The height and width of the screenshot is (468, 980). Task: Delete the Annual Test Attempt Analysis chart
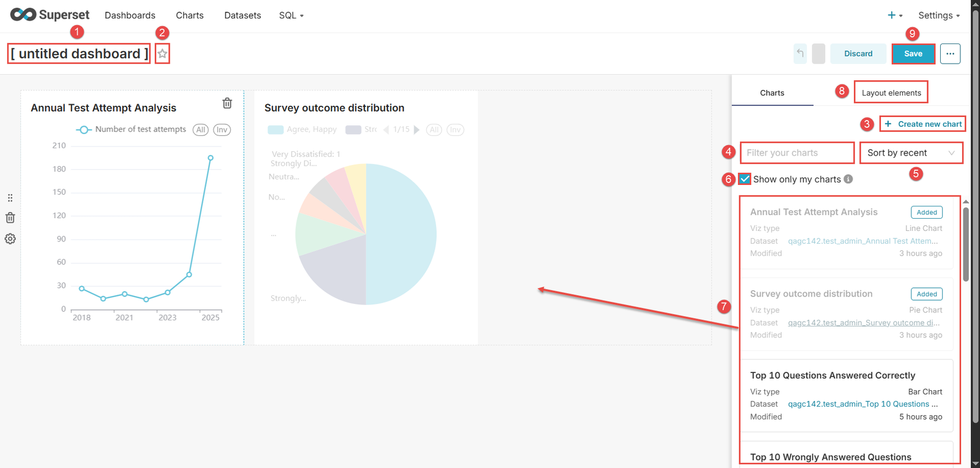pos(227,104)
